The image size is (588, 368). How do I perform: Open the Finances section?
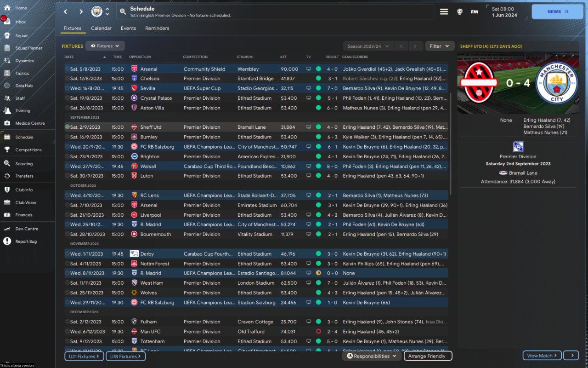tap(24, 215)
